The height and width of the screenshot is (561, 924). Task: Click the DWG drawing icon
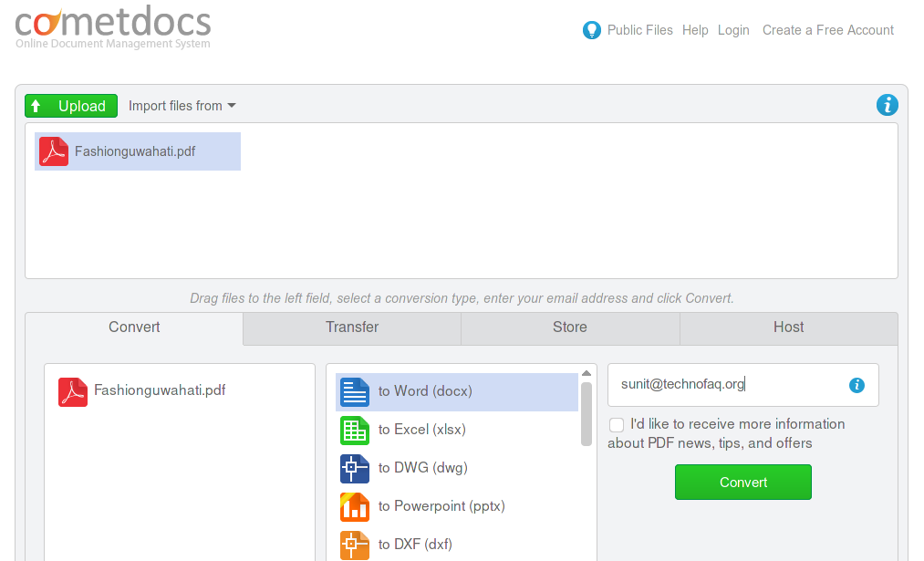click(x=355, y=469)
